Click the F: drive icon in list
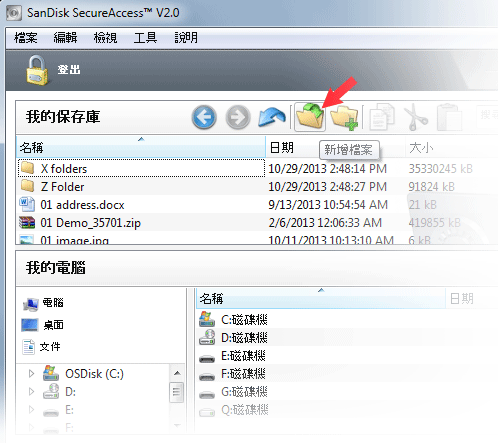The width and height of the screenshot is (498, 443). [207, 377]
